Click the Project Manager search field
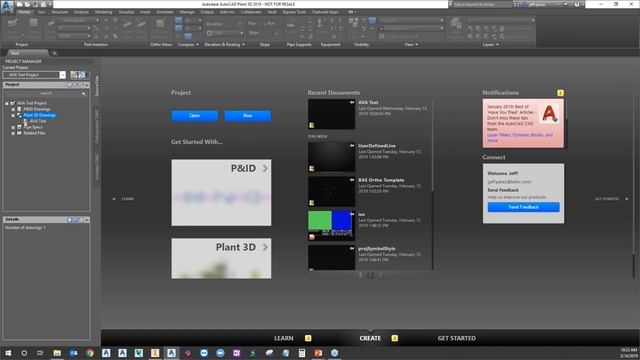Image resolution: width=640 pixels, height=360 pixels. click(46, 93)
